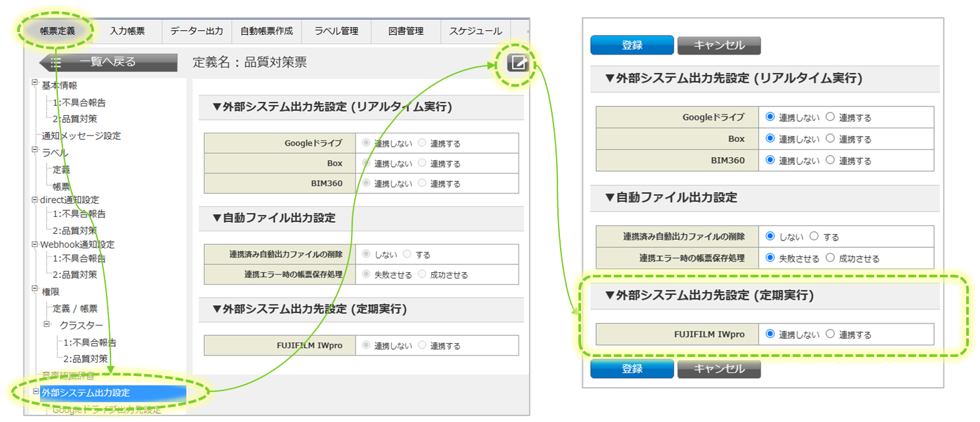Click the edit pencil icon beside the definition name
Screen dimensions: 980x422
coord(518,63)
